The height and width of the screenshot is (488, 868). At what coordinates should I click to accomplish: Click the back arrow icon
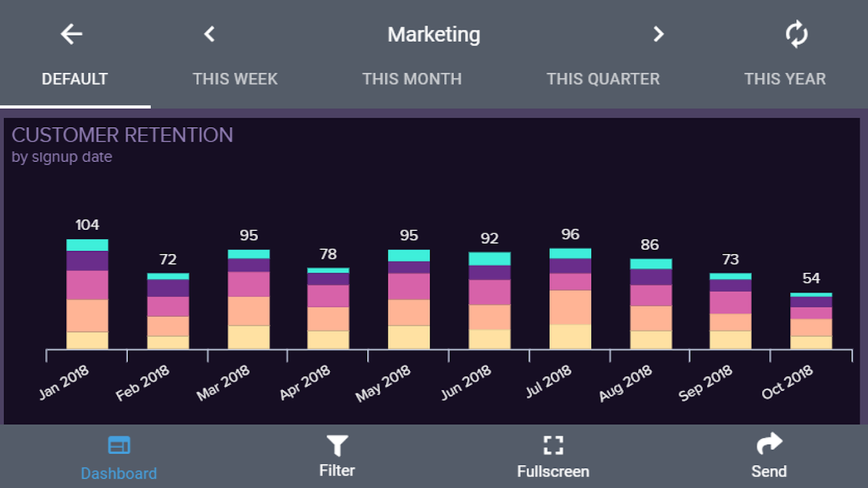tap(71, 34)
